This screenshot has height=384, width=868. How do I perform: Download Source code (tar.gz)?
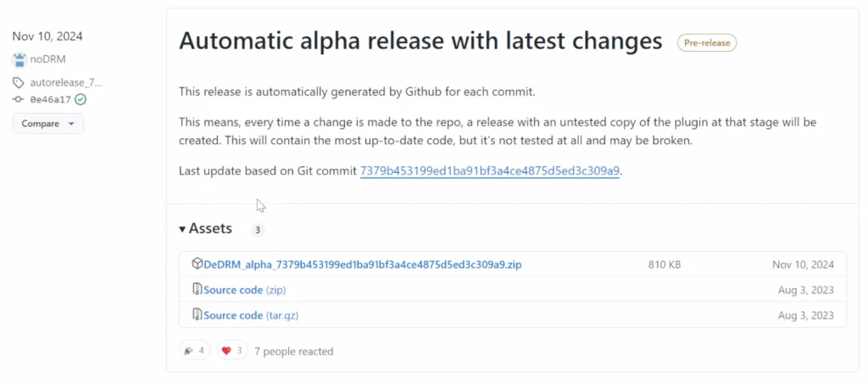(x=251, y=315)
